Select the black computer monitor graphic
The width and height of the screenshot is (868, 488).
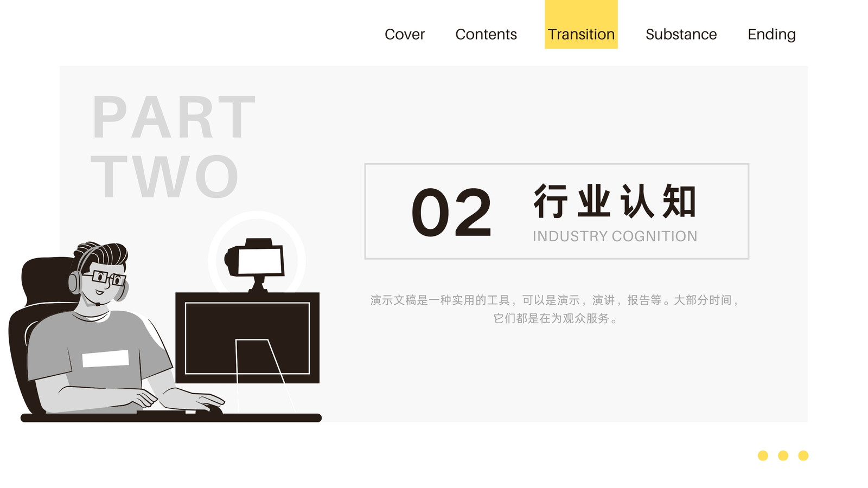point(247,338)
